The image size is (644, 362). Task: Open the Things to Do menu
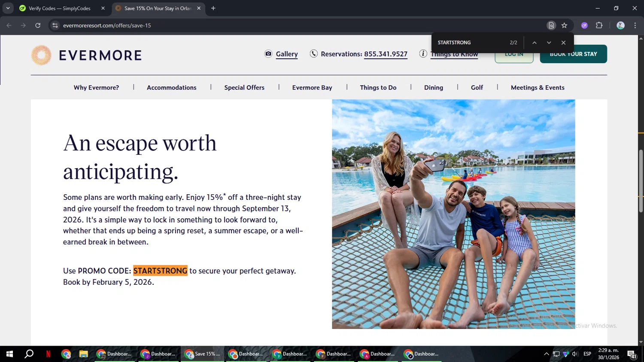click(378, 87)
